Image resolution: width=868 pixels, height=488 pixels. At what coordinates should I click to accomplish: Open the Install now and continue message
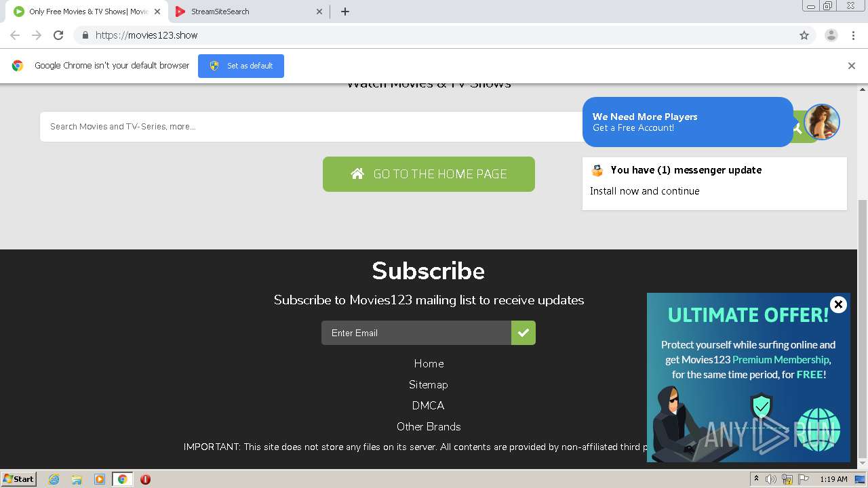point(644,191)
